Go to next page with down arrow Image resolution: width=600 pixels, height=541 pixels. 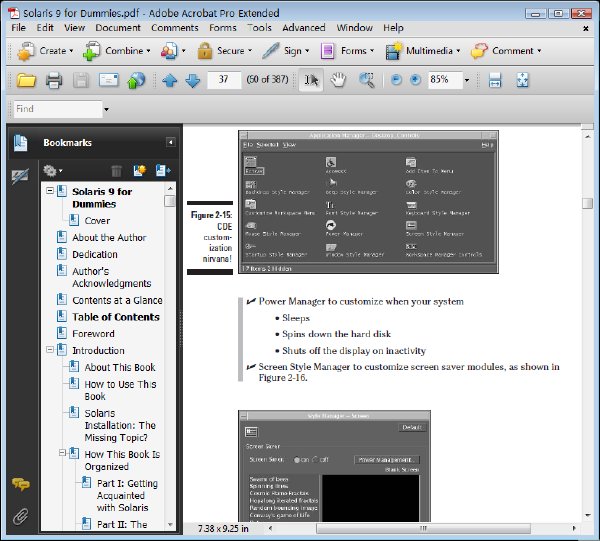[192, 80]
